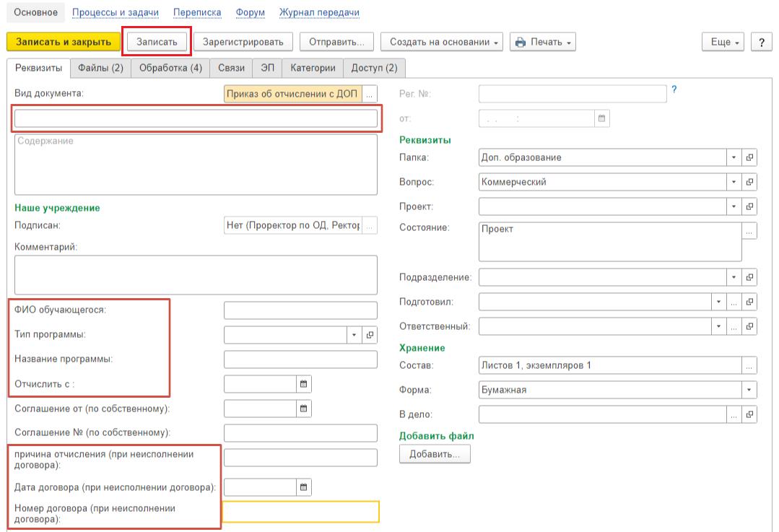Image resolution: width=779 pixels, height=532 pixels.
Task: Switch to the «Файлы (2)» tab
Action: 100,68
